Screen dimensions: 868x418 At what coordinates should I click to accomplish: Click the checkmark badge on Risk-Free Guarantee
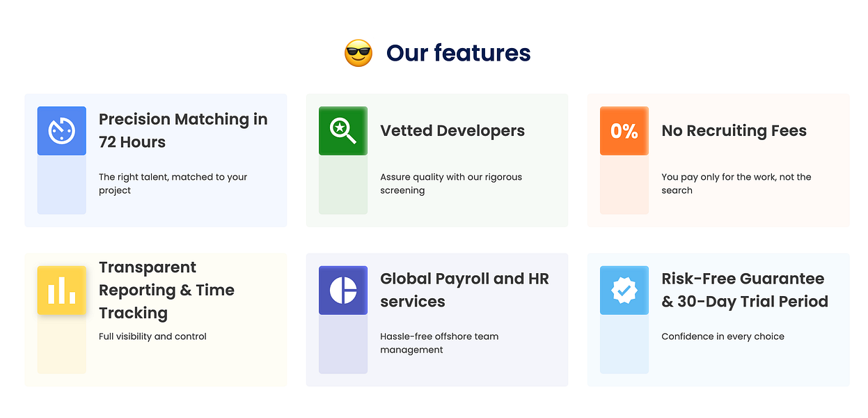pyautogui.click(x=624, y=291)
